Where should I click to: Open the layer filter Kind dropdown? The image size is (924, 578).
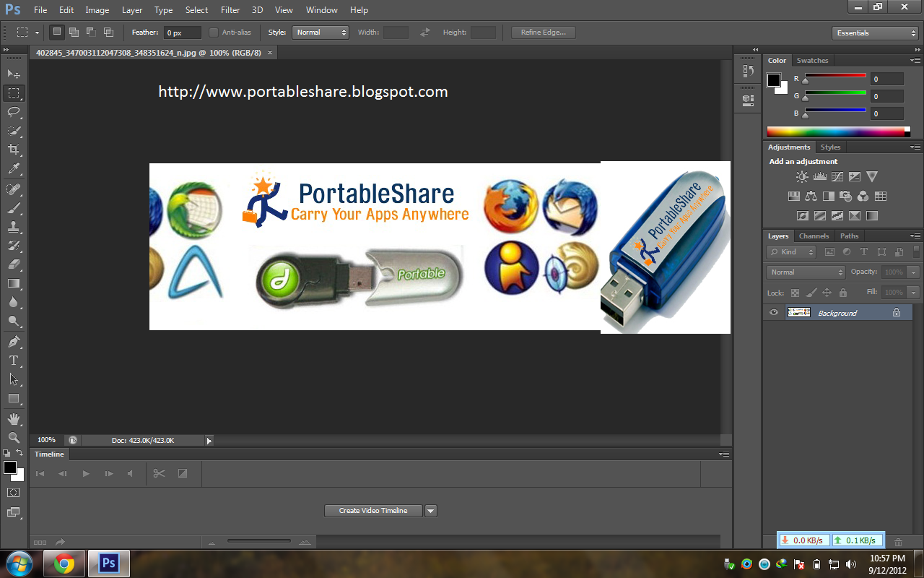(791, 252)
